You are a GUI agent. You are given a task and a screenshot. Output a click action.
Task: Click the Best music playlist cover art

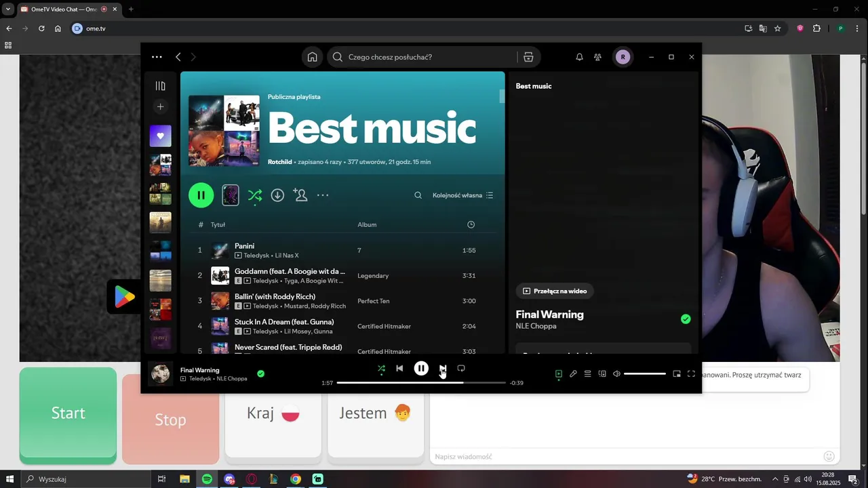point(224,131)
